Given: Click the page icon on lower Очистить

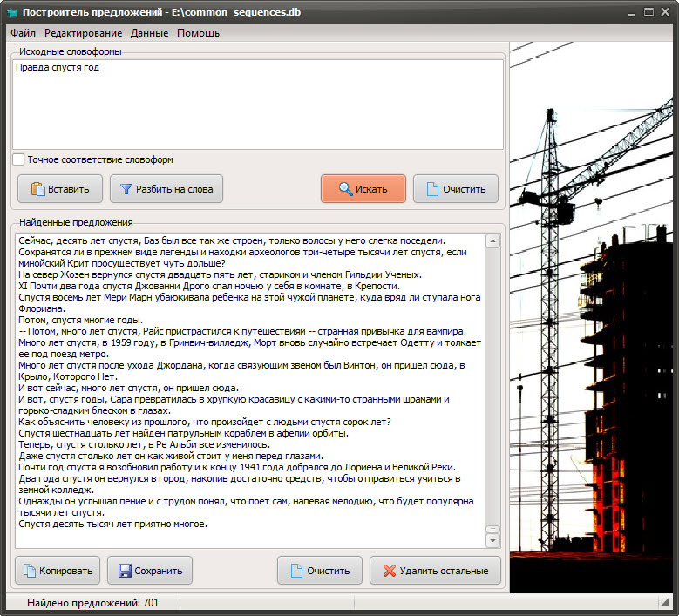Looking at the screenshot, I should pyautogui.click(x=296, y=571).
